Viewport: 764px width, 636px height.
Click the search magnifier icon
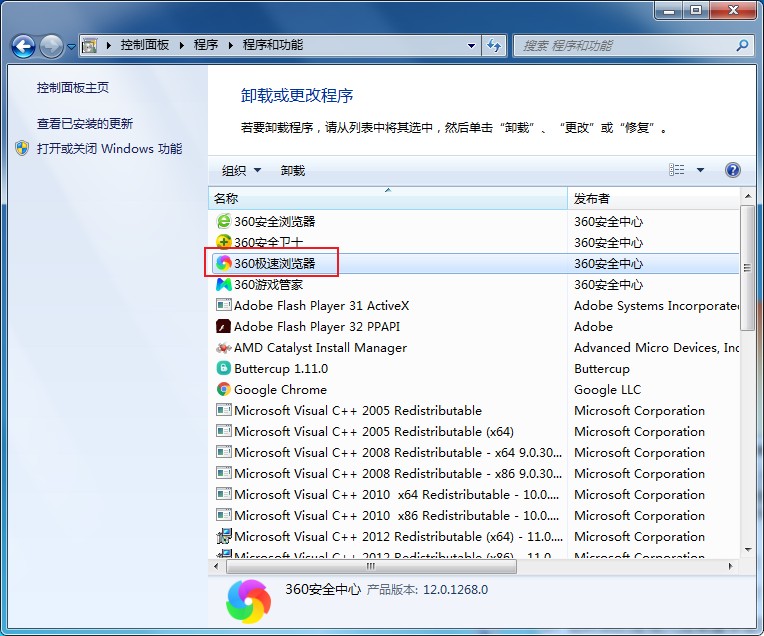pos(742,46)
